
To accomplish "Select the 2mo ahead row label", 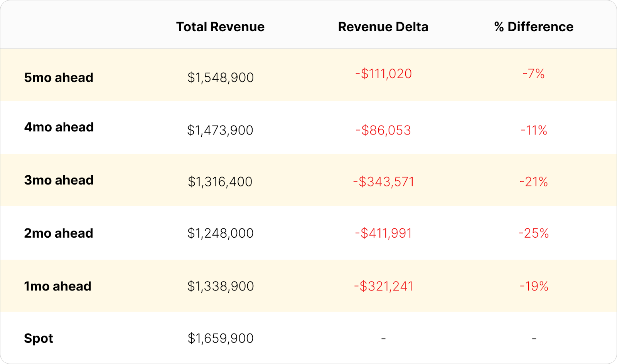I will click(59, 233).
